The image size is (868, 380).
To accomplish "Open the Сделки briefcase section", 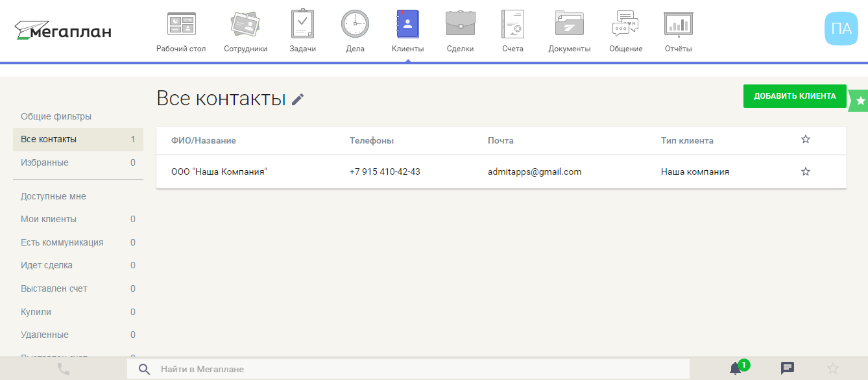I will click(x=460, y=31).
